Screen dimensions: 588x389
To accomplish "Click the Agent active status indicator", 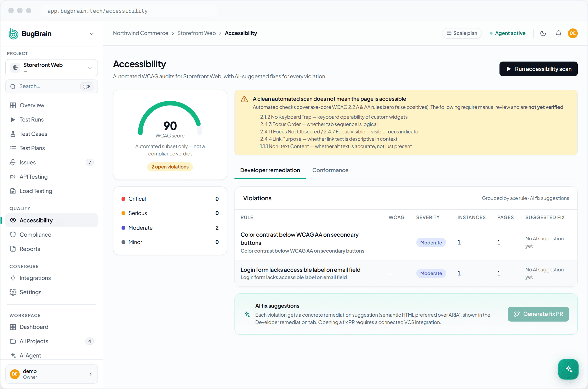I will click(x=507, y=33).
